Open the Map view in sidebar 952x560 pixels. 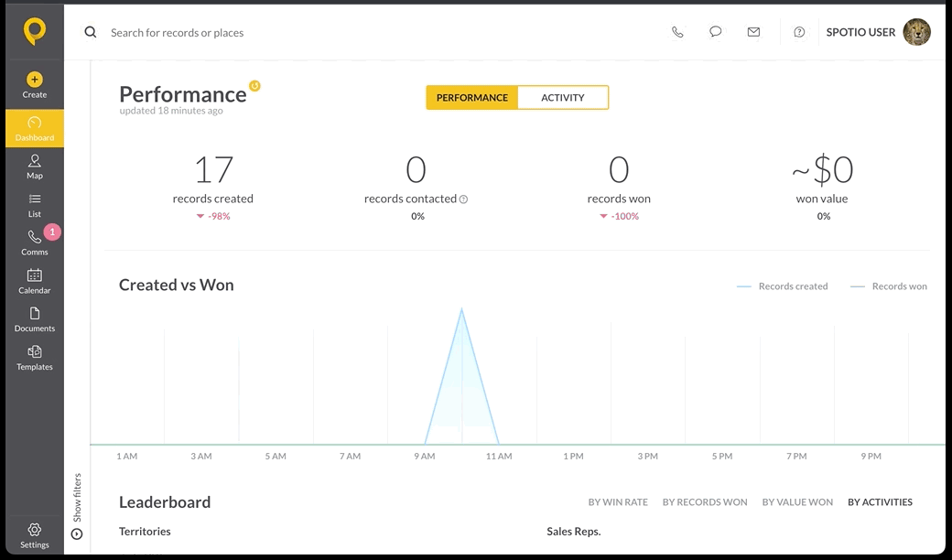35,167
